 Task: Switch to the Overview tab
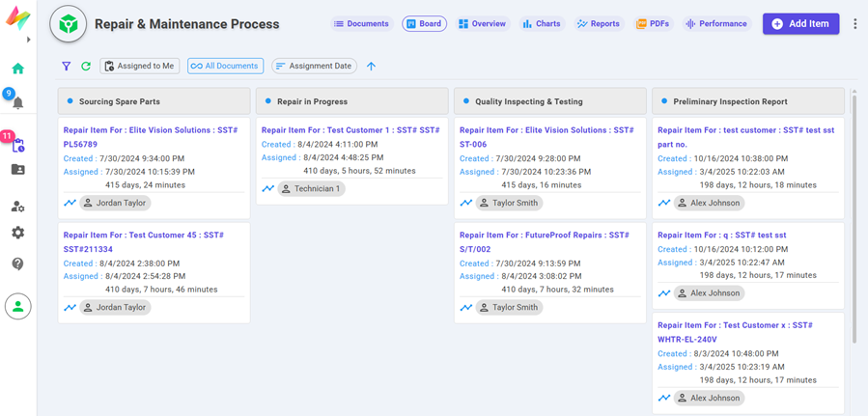pos(482,24)
